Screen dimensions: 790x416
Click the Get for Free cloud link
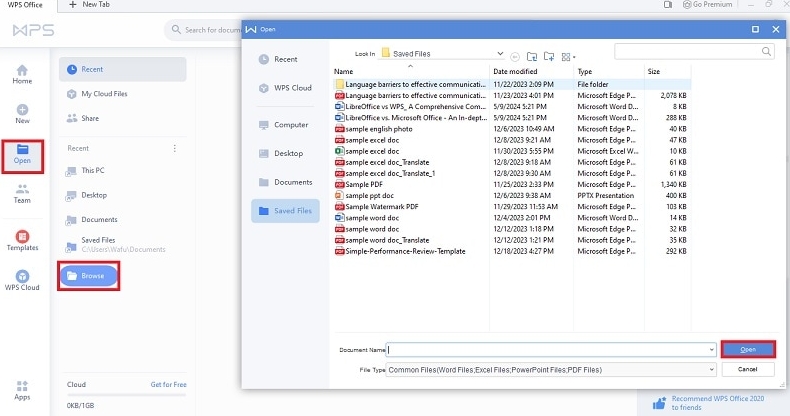168,384
